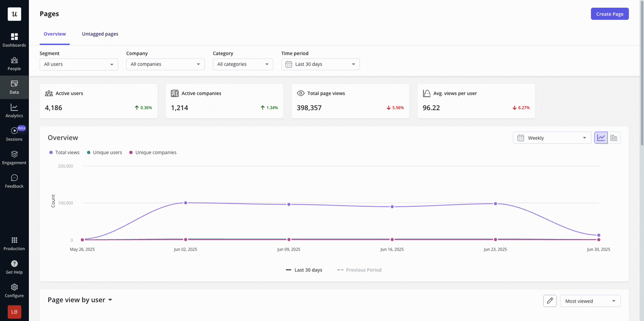Toggle the Unique companies legend series

153,152
